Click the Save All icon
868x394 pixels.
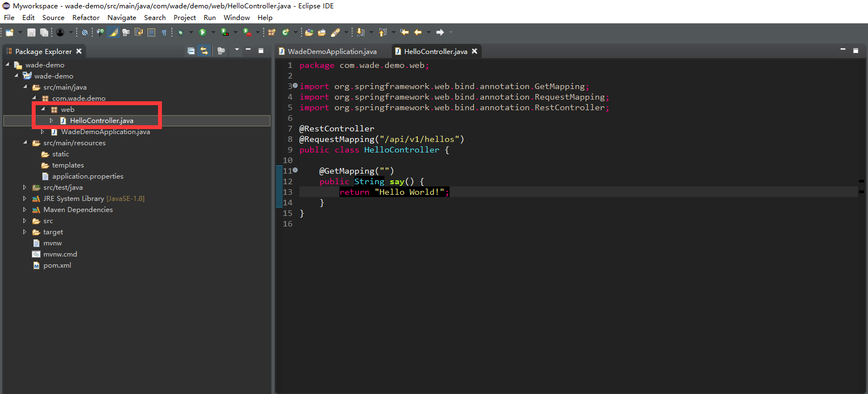[44, 32]
